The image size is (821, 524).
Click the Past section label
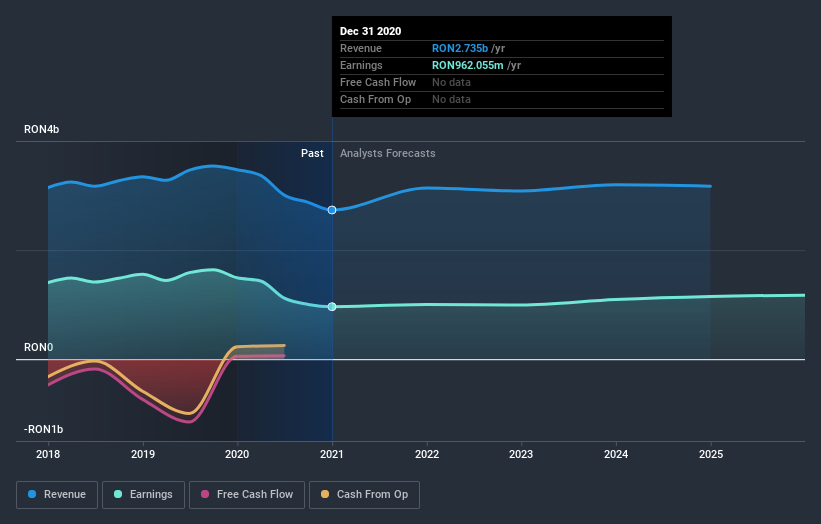coord(312,153)
